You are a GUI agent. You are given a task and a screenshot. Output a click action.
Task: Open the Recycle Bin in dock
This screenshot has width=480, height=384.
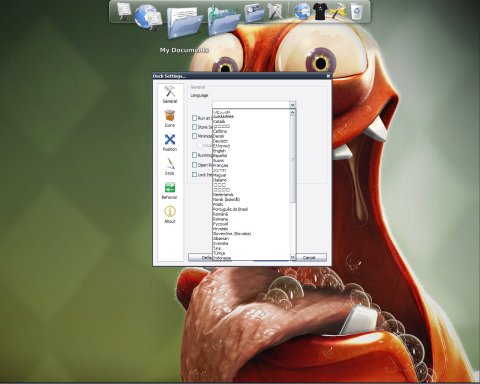pyautogui.click(x=356, y=11)
